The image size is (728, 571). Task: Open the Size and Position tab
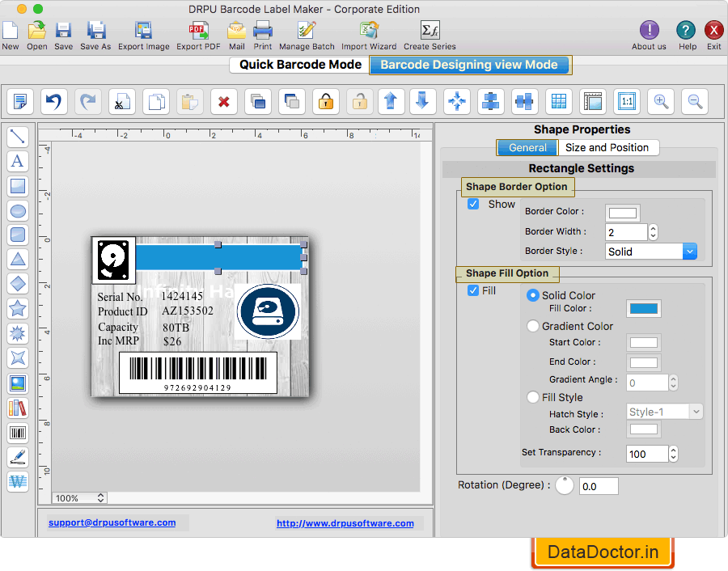click(608, 147)
